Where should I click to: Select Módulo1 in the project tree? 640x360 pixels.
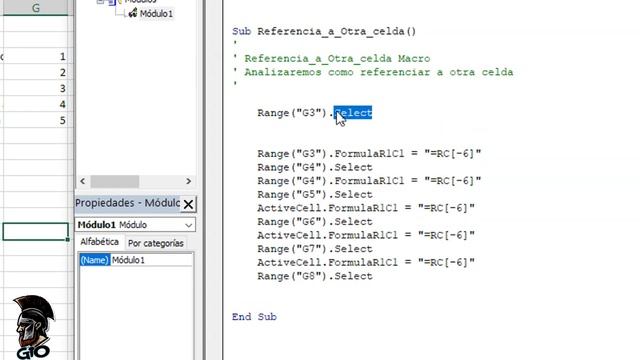(x=156, y=13)
